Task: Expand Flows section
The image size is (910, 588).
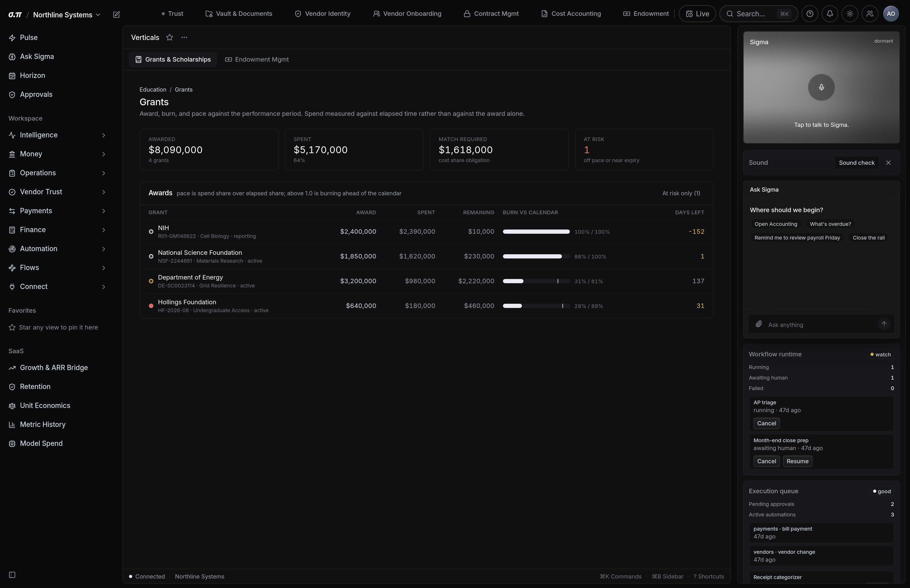Action: click(x=57, y=268)
